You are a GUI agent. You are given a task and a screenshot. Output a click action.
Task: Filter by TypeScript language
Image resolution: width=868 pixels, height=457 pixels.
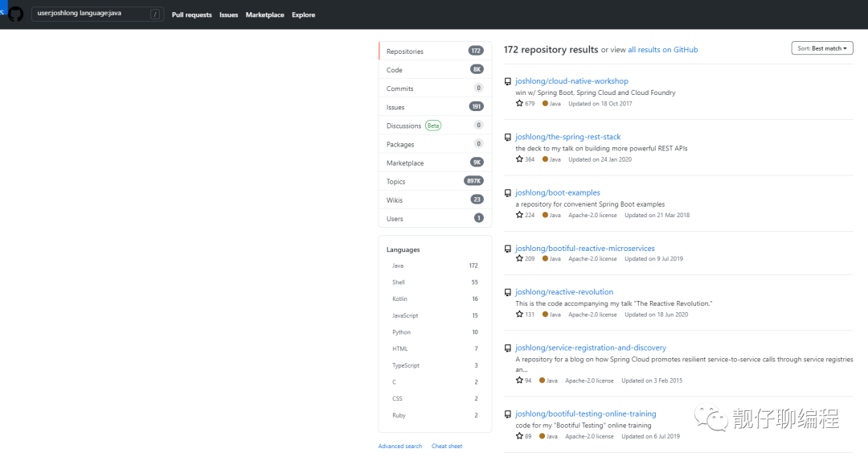tap(435, 365)
